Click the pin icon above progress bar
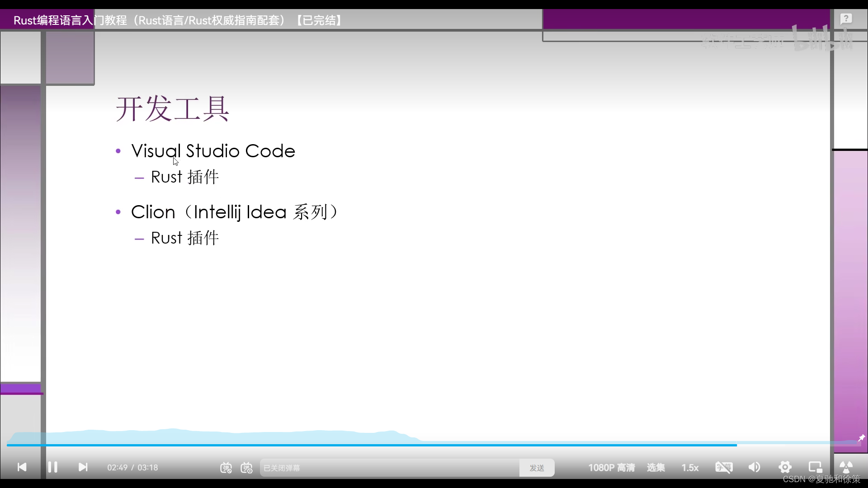868x488 pixels. pyautogui.click(x=861, y=438)
